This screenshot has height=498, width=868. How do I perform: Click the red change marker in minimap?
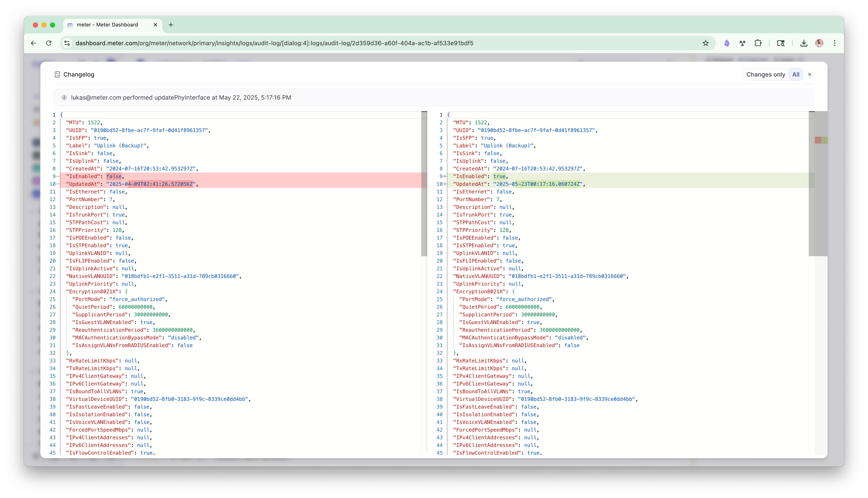point(818,140)
